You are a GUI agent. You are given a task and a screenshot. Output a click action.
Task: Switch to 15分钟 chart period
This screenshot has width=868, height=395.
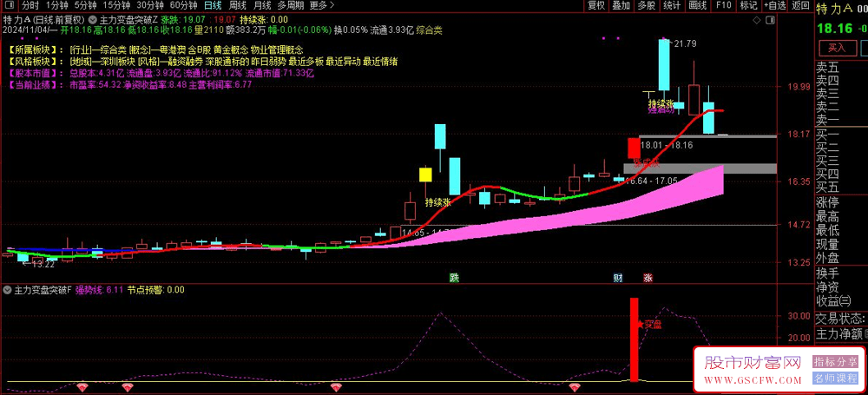tap(116, 5)
